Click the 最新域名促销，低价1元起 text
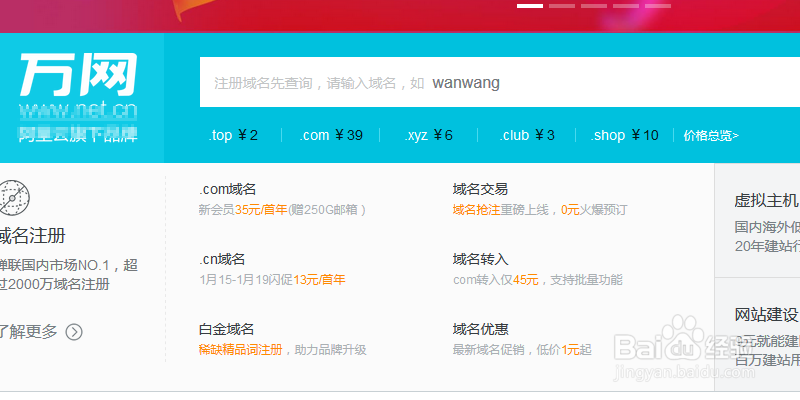The height and width of the screenshot is (400, 800). click(522, 349)
